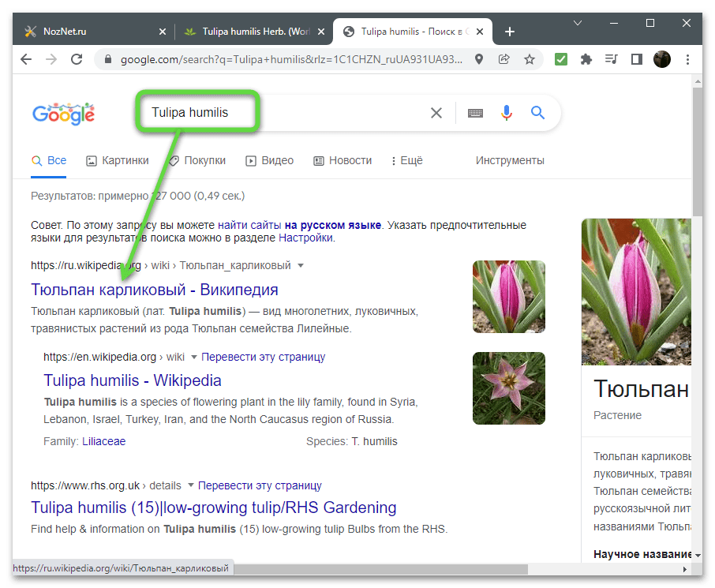This screenshot has width=715, height=588.
Task: Share this page via address bar icon
Action: point(503,59)
